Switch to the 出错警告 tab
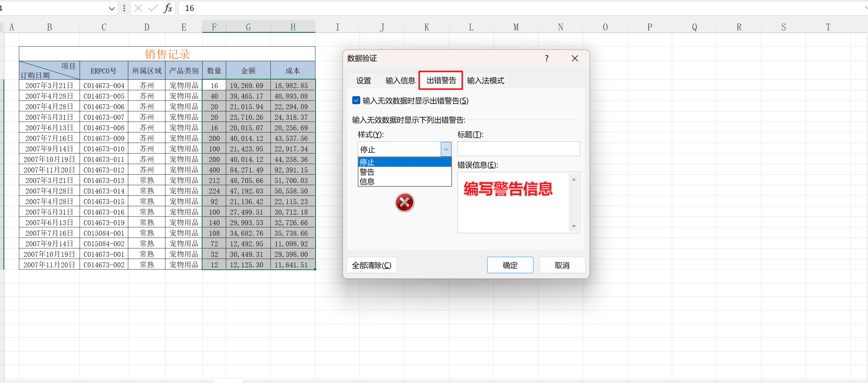The height and width of the screenshot is (383, 868). 441,80
